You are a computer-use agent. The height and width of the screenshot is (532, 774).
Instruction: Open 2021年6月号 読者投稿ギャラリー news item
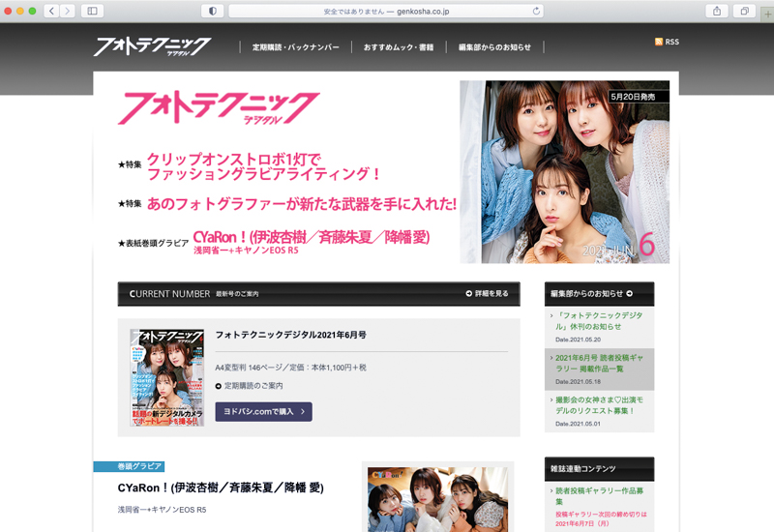pyautogui.click(x=599, y=364)
